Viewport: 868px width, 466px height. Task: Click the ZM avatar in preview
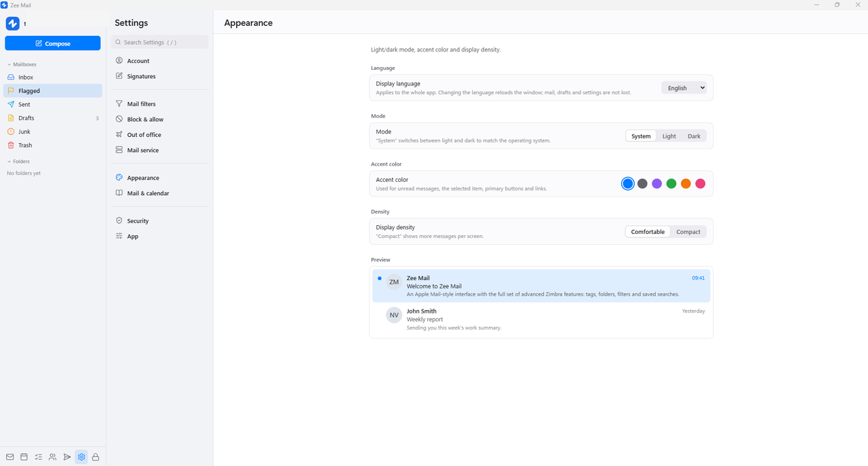tap(394, 281)
